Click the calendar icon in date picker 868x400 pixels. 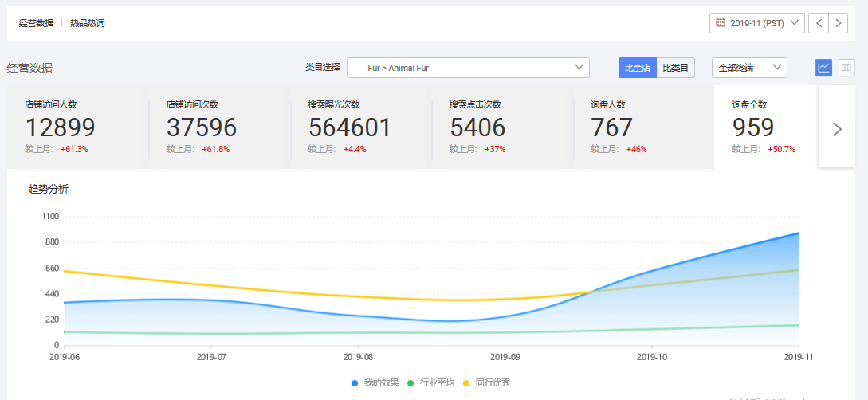coord(721,23)
